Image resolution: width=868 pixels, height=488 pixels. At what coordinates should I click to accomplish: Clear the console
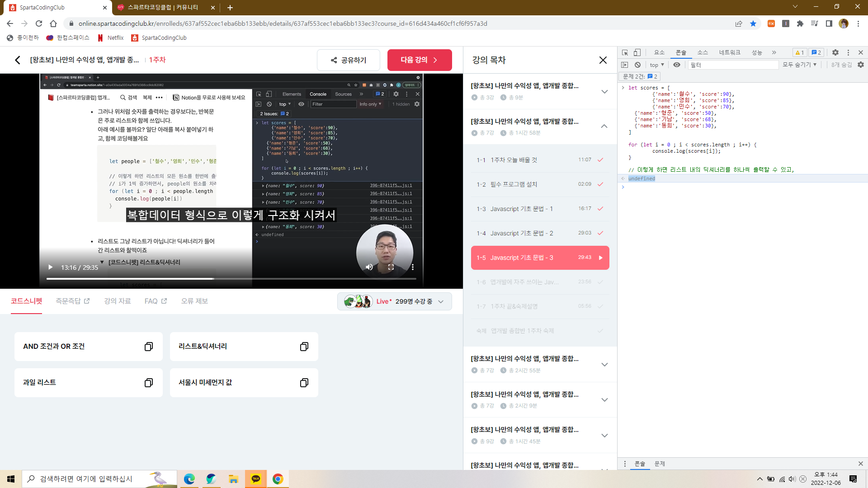(637, 65)
